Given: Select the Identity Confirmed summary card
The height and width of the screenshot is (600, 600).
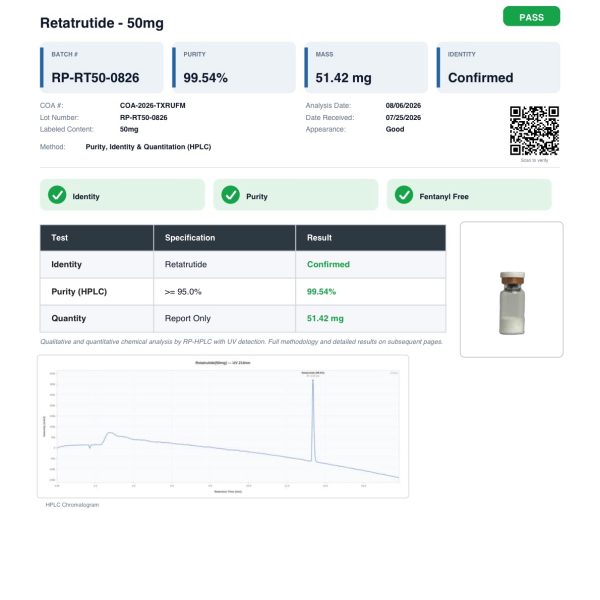Looking at the screenshot, I should point(498,67).
